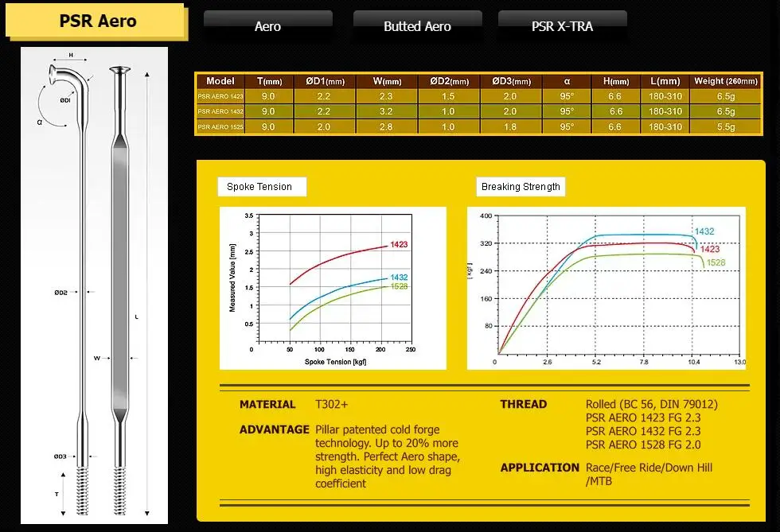Click W value '2.3' in table
This screenshot has height=532, width=780.
pos(386,96)
